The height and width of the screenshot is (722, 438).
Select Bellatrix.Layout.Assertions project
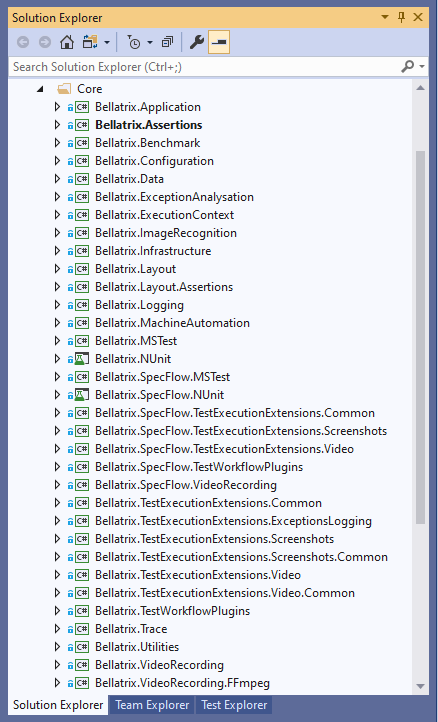tap(164, 287)
